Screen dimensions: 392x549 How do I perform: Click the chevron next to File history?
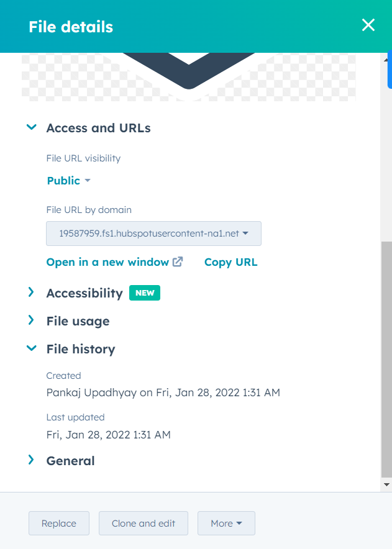pyautogui.click(x=32, y=348)
